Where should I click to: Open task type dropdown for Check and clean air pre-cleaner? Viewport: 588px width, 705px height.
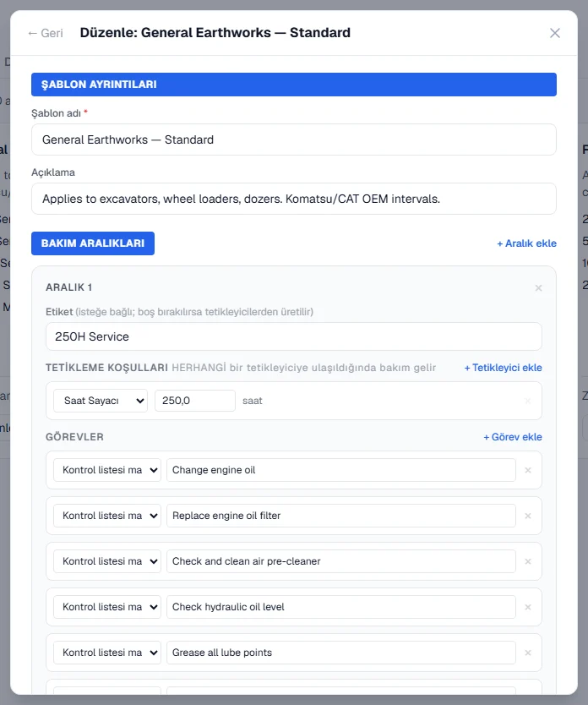tap(107, 561)
